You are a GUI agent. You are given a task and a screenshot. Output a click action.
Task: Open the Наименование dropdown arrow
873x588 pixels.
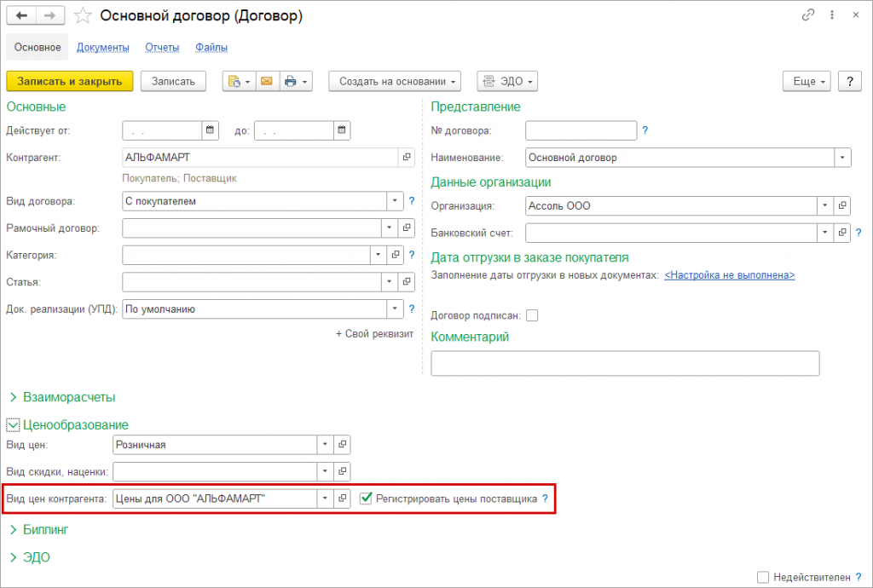click(842, 158)
